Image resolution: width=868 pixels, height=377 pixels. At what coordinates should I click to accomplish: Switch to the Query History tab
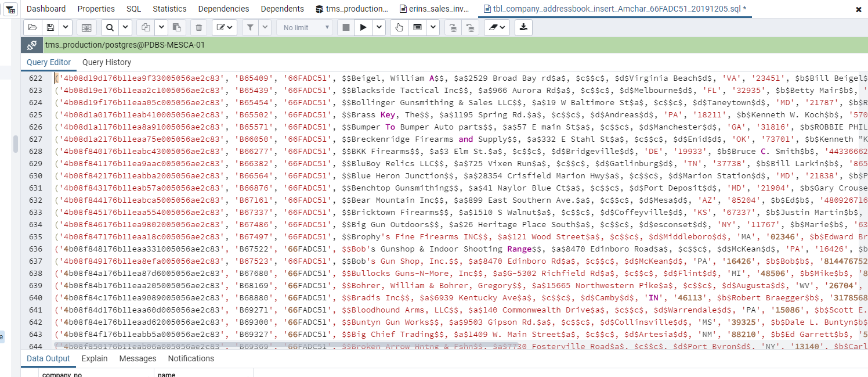point(107,62)
